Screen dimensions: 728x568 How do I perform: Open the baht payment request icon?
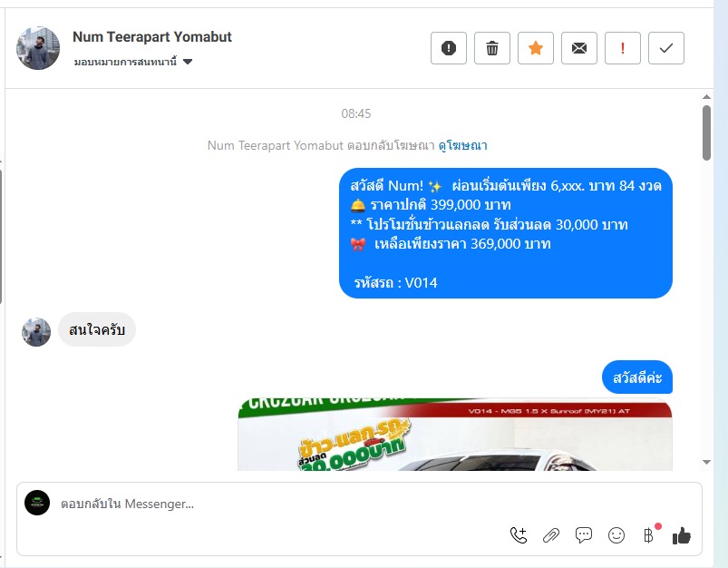pyautogui.click(x=648, y=535)
